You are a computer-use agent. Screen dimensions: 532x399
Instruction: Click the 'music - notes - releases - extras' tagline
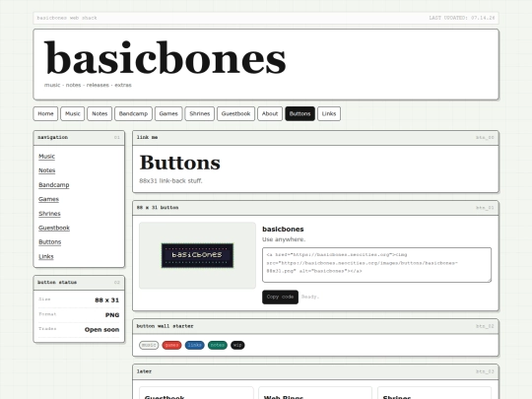[x=88, y=85]
